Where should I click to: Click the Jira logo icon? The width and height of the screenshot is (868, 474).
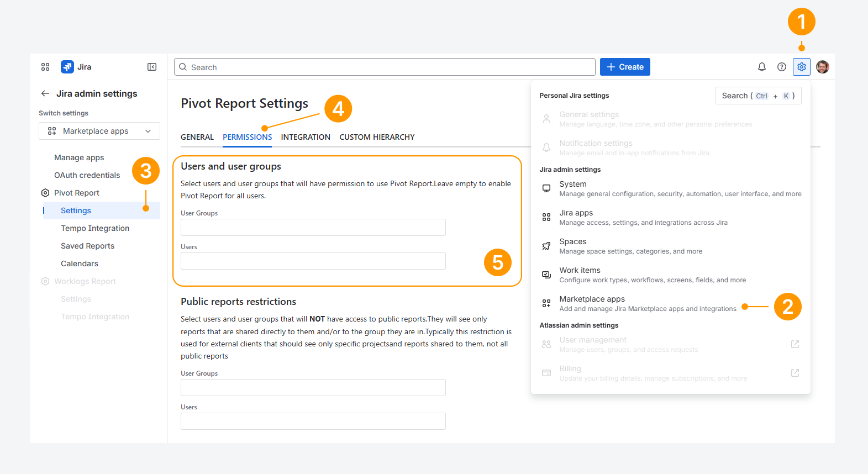click(x=67, y=67)
